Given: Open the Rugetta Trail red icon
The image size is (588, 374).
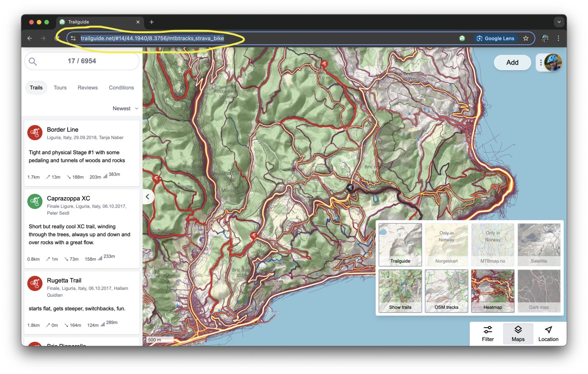Looking at the screenshot, I should point(35,284).
